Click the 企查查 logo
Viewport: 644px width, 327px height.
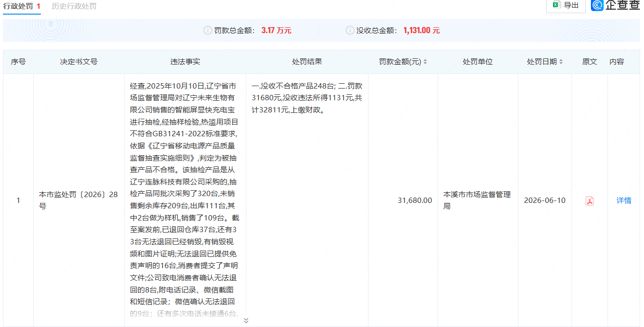click(615, 5)
